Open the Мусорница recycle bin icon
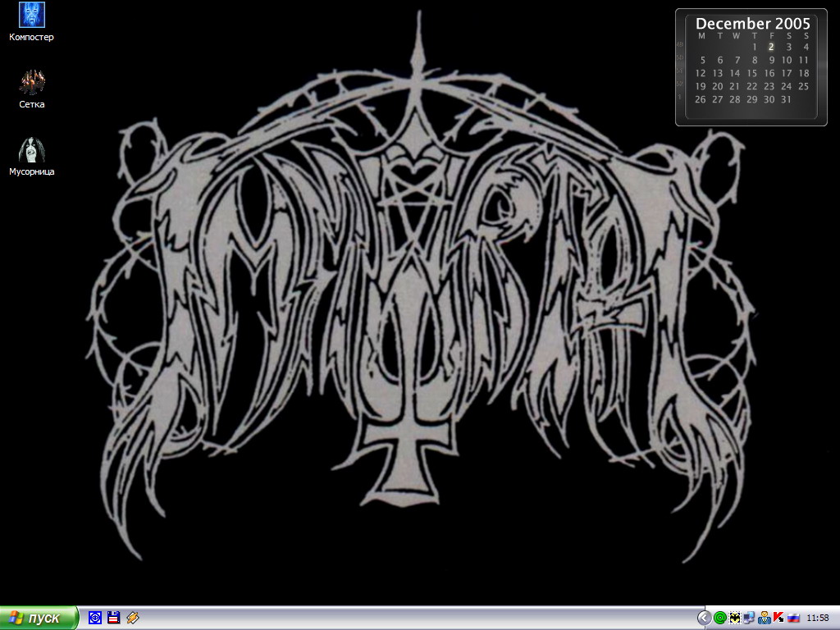840x630 pixels. pyautogui.click(x=32, y=157)
